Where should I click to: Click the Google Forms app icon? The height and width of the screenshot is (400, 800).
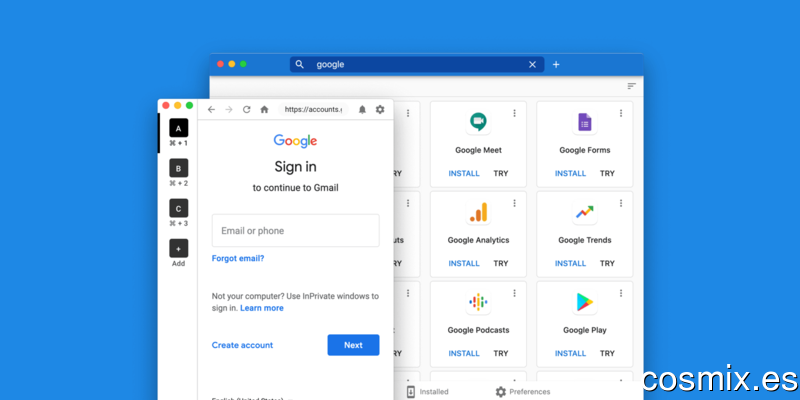[x=585, y=122]
